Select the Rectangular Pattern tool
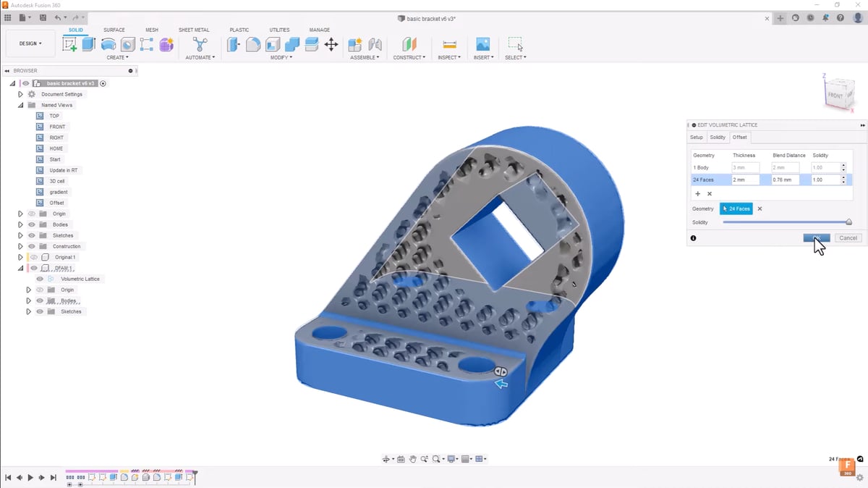 tap(147, 45)
